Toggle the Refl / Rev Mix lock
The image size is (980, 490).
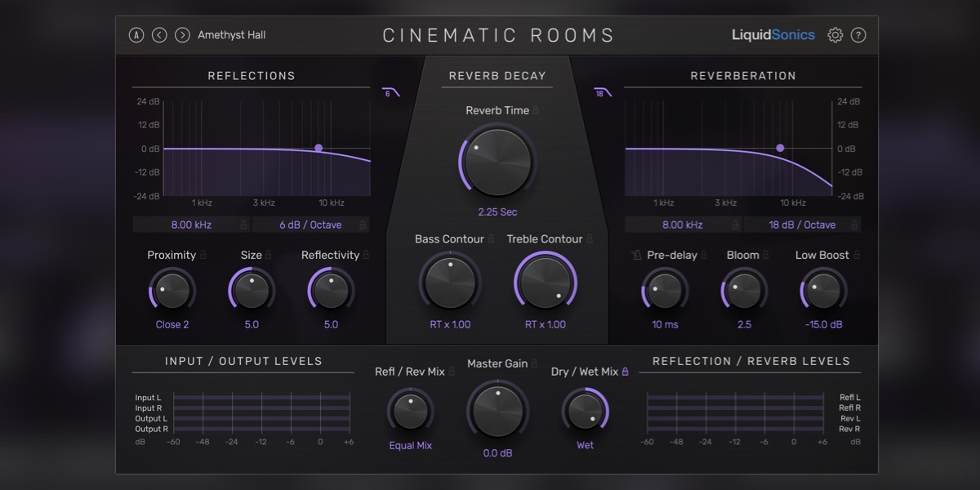(x=452, y=372)
